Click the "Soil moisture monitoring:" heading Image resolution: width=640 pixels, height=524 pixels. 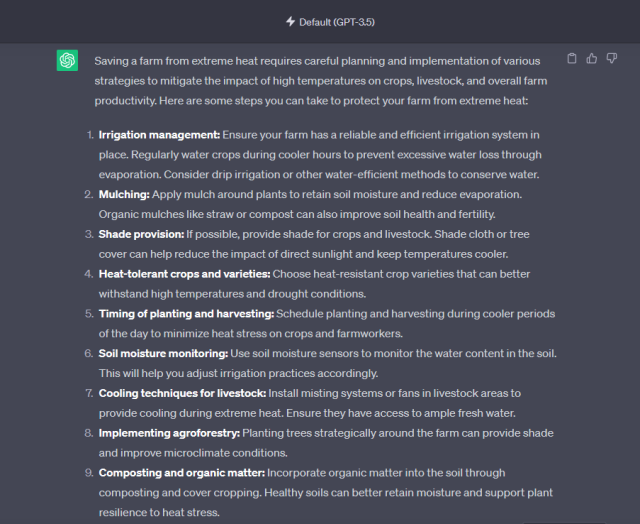164,354
